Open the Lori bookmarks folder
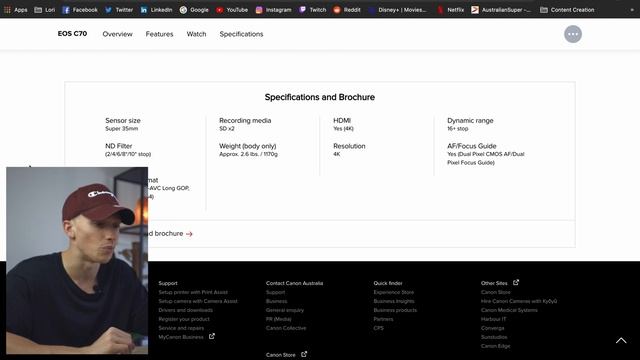Image resolution: width=640 pixels, height=360 pixels. [x=44, y=10]
